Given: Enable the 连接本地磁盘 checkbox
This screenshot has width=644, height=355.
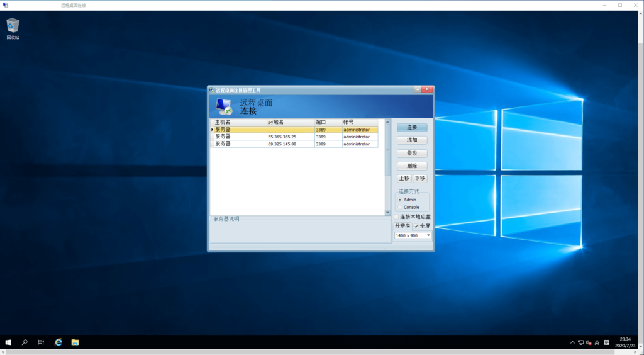Looking at the screenshot, I should pos(396,217).
